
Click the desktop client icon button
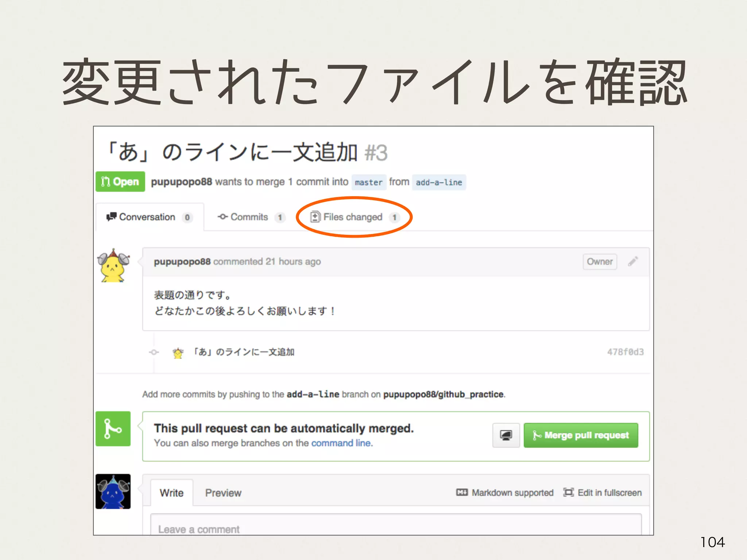(x=506, y=435)
